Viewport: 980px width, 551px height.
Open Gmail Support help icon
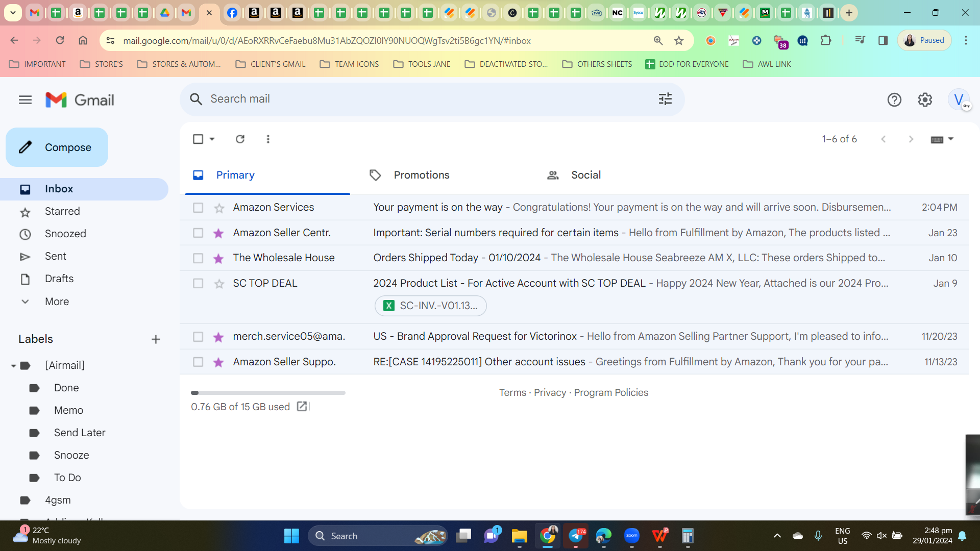894,100
